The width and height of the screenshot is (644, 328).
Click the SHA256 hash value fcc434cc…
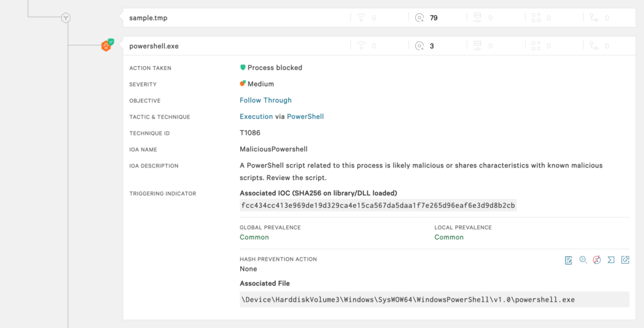pyautogui.click(x=378, y=205)
